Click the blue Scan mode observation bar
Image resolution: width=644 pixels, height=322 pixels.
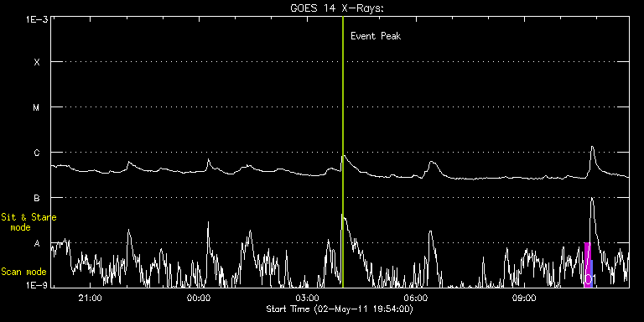coord(591,273)
